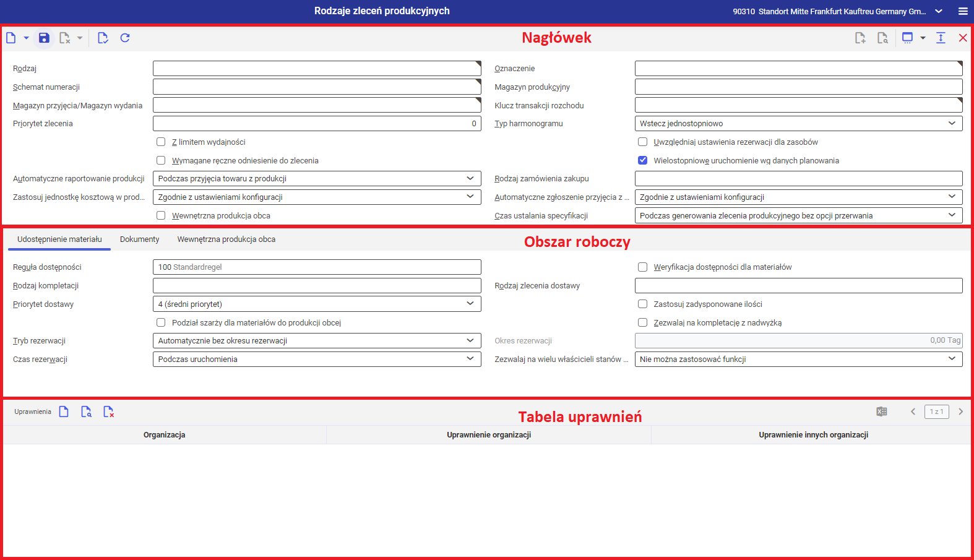Enable Wewnętrzna produkcja obca checkbox

point(161,215)
